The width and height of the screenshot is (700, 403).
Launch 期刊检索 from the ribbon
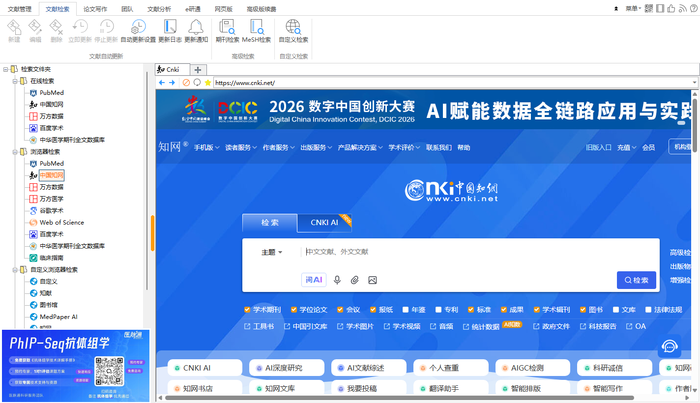click(x=227, y=31)
